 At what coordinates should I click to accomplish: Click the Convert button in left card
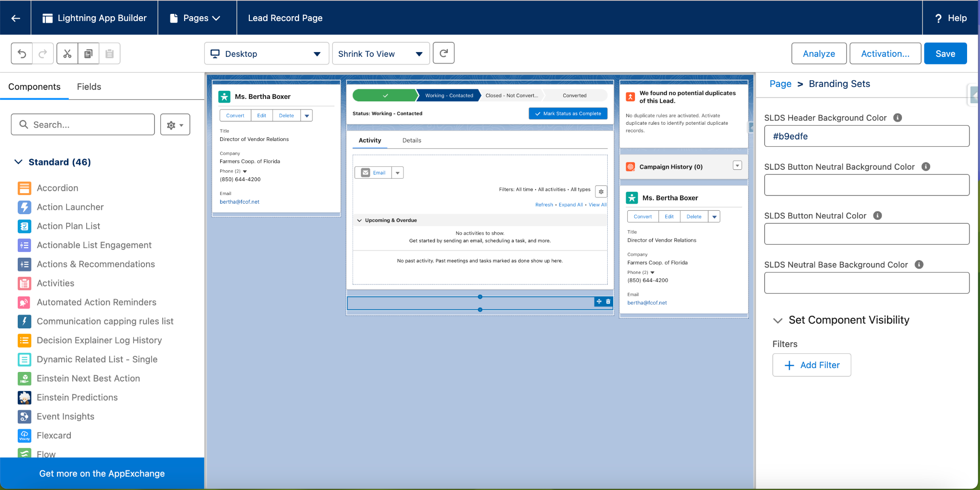tap(235, 116)
